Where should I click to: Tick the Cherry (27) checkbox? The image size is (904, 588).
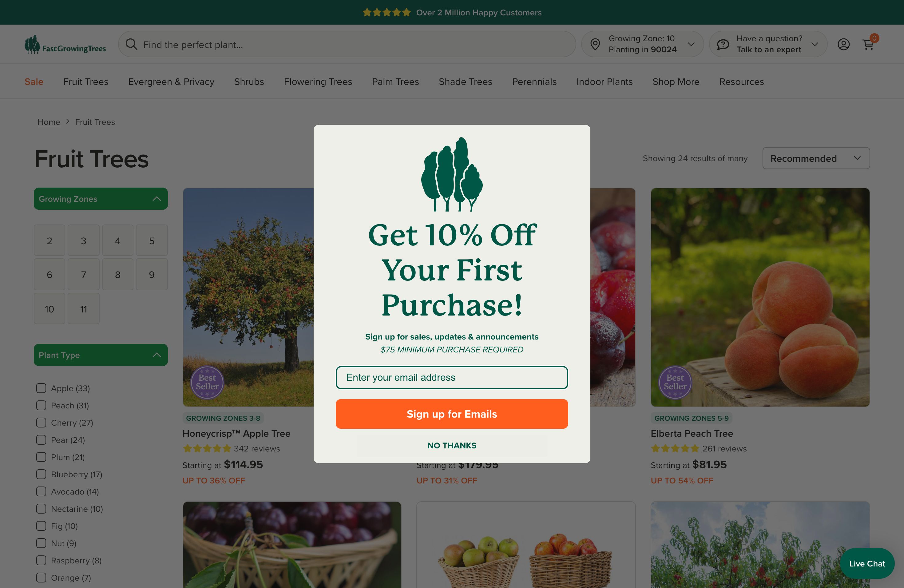tap(41, 422)
